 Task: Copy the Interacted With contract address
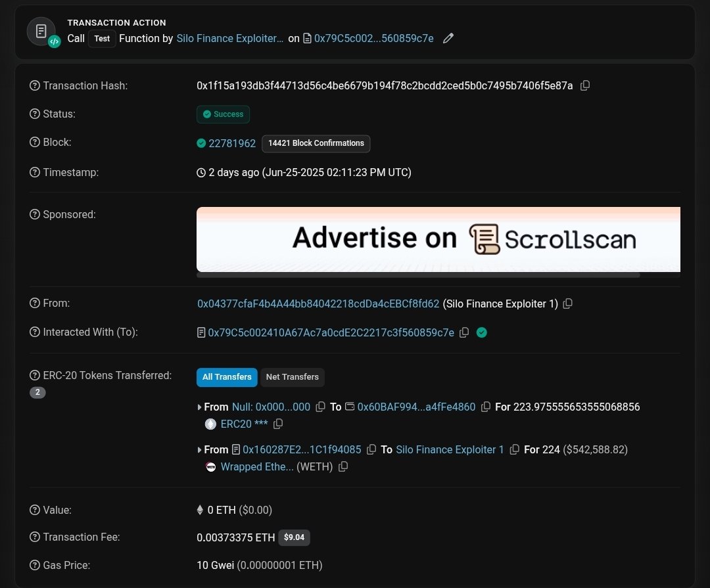pyautogui.click(x=464, y=332)
